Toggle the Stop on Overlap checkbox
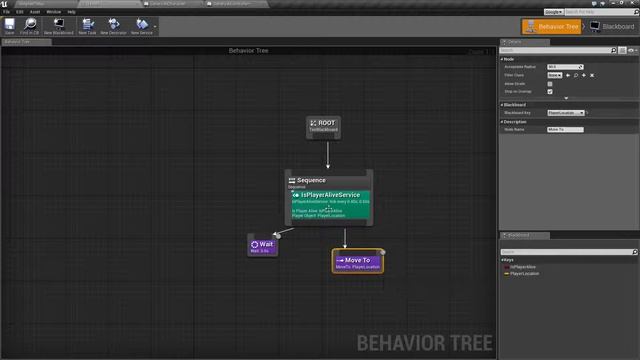Screen dimensions: 640x360 click(x=550, y=91)
